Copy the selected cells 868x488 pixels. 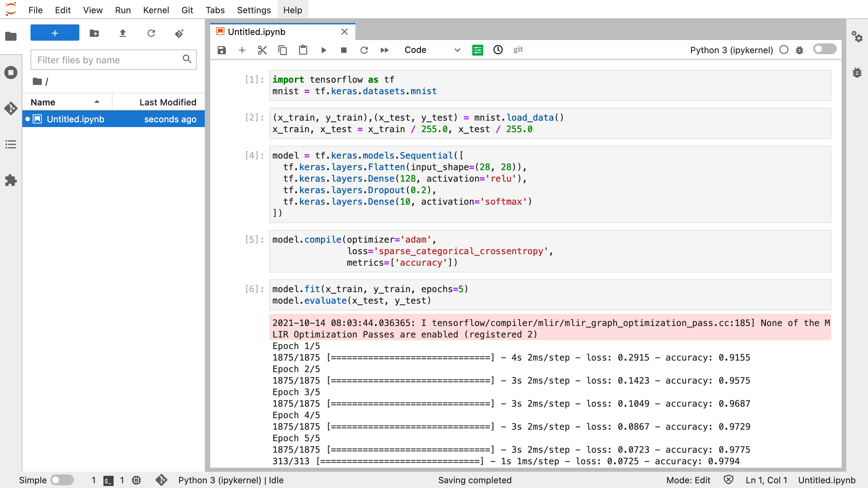tap(282, 50)
